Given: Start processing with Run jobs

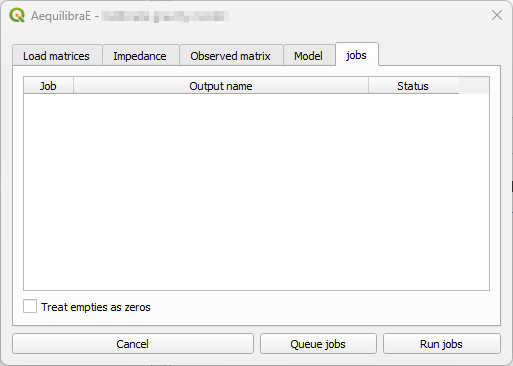Looking at the screenshot, I should click(442, 344).
